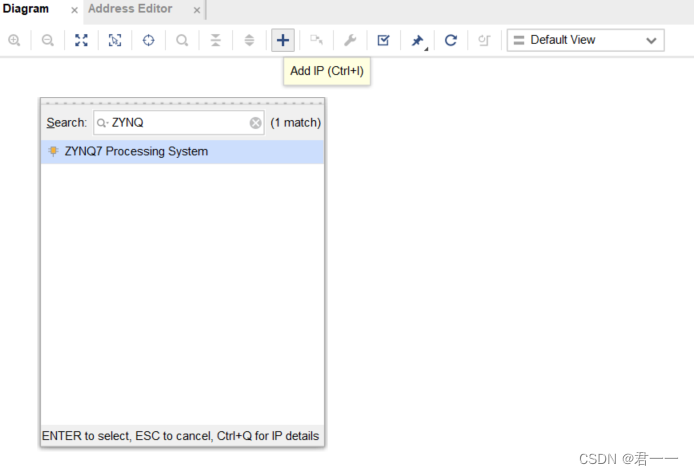
Task: Click the Zoom to selection icon
Action: tap(115, 40)
